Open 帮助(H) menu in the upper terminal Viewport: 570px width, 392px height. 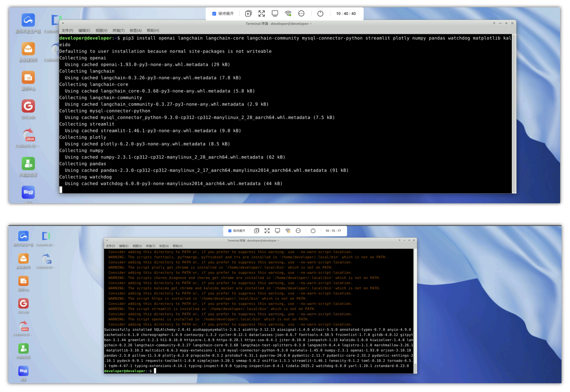153,30
